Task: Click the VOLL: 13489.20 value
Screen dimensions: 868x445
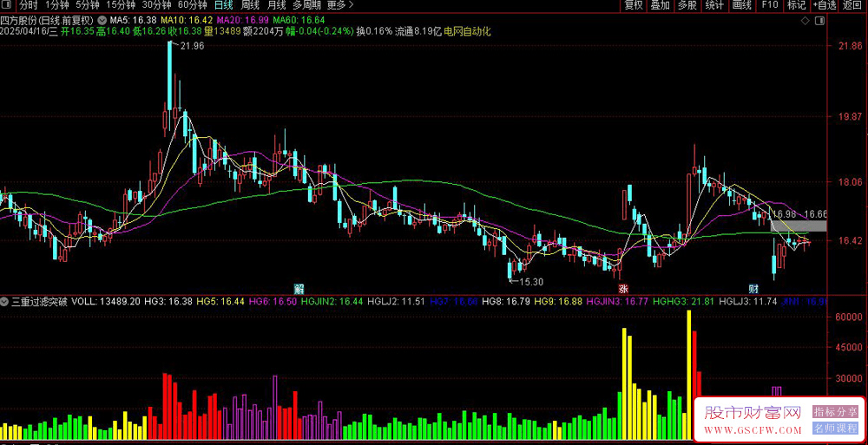Action: 106,302
